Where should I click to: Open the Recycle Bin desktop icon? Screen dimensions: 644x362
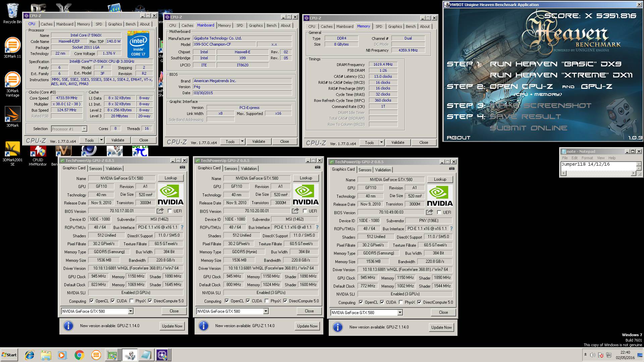12,13
